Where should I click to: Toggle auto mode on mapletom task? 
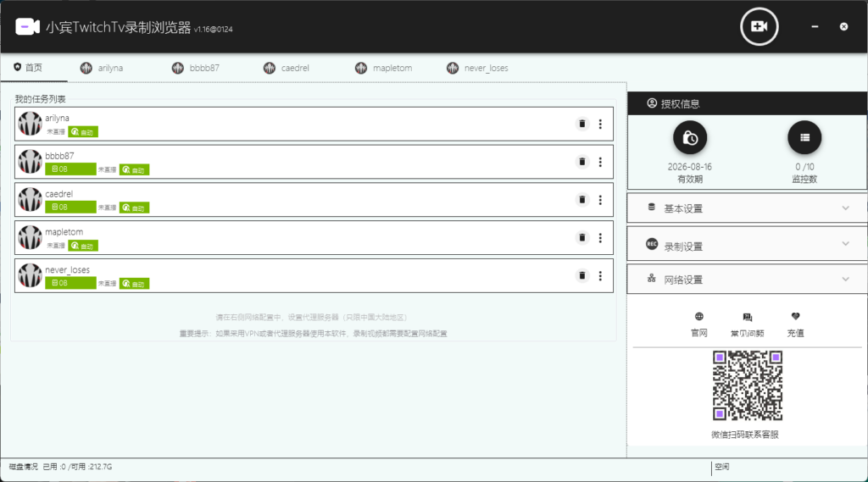tap(83, 246)
